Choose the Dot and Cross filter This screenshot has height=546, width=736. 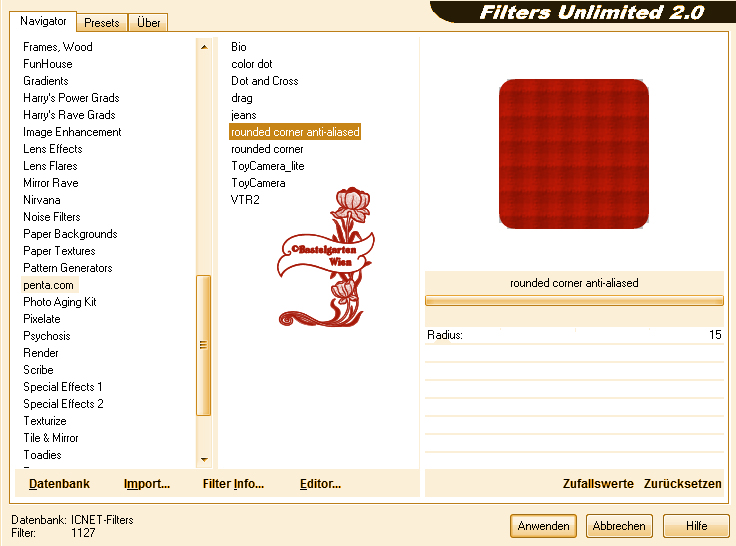coord(265,81)
